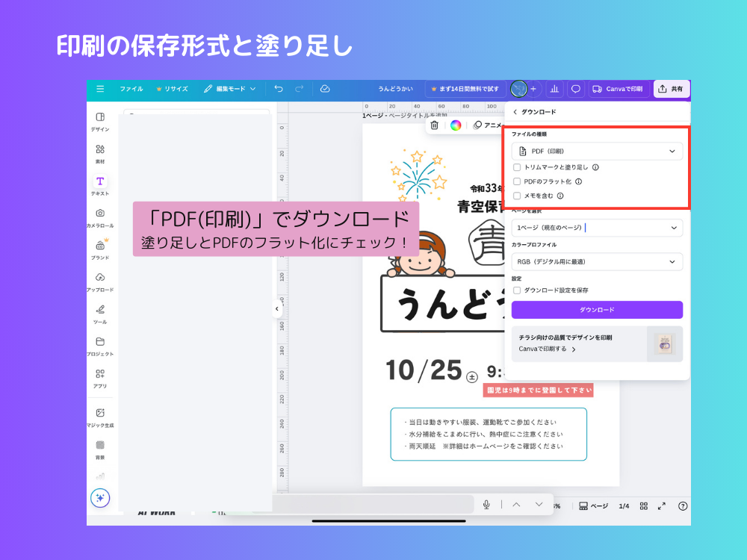Enable ダウンロード設定を保存 checkbox
Viewport: 747px width, 560px height.
click(x=517, y=291)
